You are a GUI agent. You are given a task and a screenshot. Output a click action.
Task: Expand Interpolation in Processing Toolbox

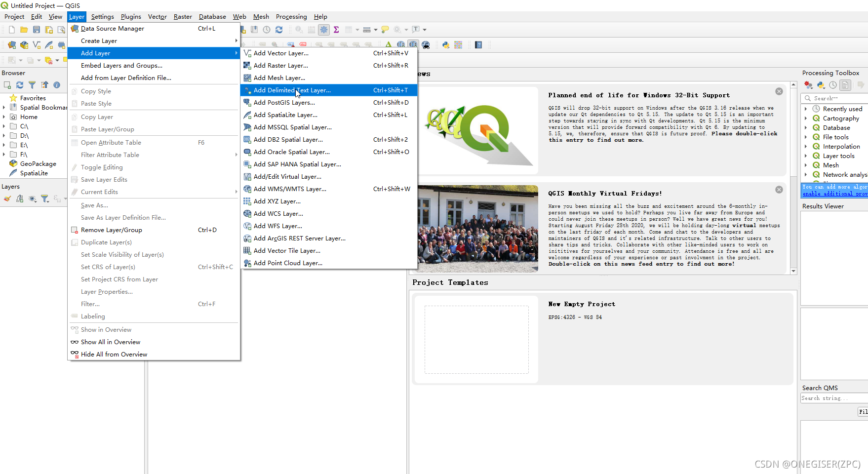[806, 147]
